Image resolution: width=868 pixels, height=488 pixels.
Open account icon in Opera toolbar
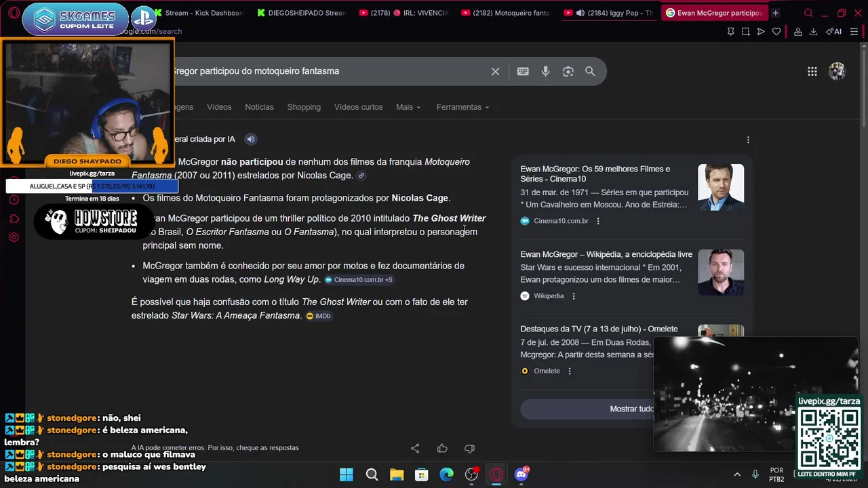tap(798, 31)
